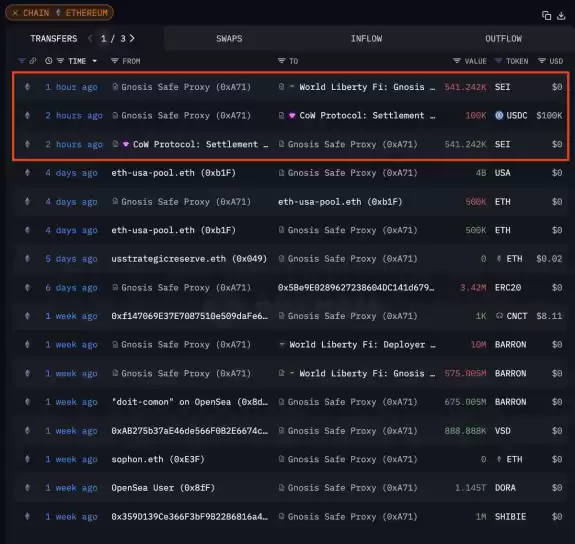Open World Liberty Fi: Gnosis recipient in SEI row
Viewport: 575px width, 544px height.
pos(367,87)
